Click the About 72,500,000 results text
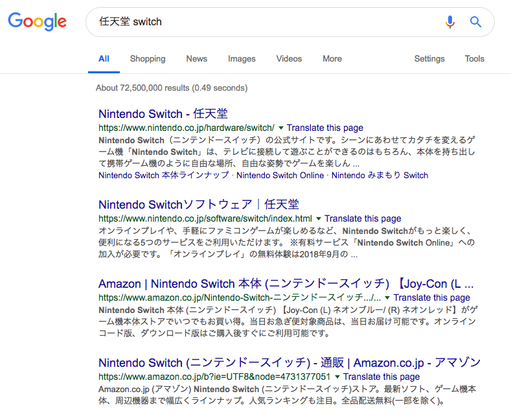Screen dimensions: 511x420 coord(172,88)
